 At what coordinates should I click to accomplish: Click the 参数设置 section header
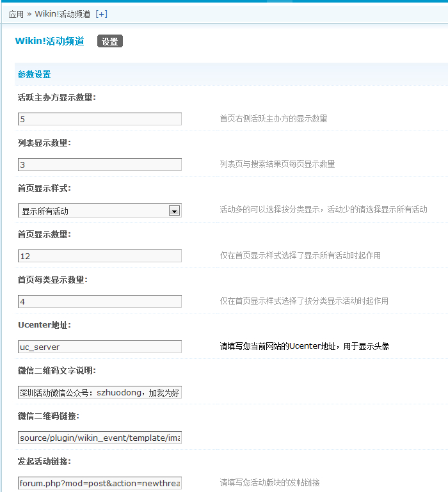click(x=34, y=74)
